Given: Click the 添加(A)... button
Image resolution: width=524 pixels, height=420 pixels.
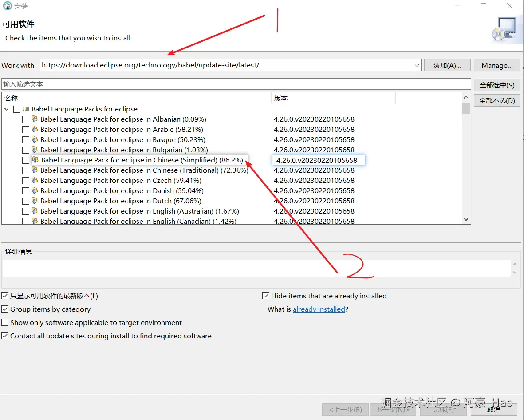Looking at the screenshot, I should tap(447, 66).
